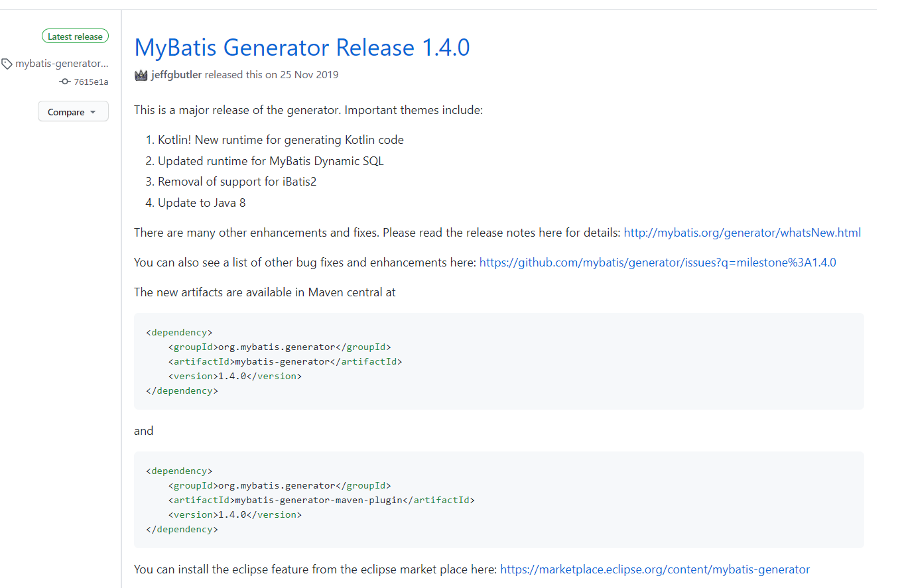Open commit 7615e1a
Screen dimensions: 906x588
click(x=91, y=82)
